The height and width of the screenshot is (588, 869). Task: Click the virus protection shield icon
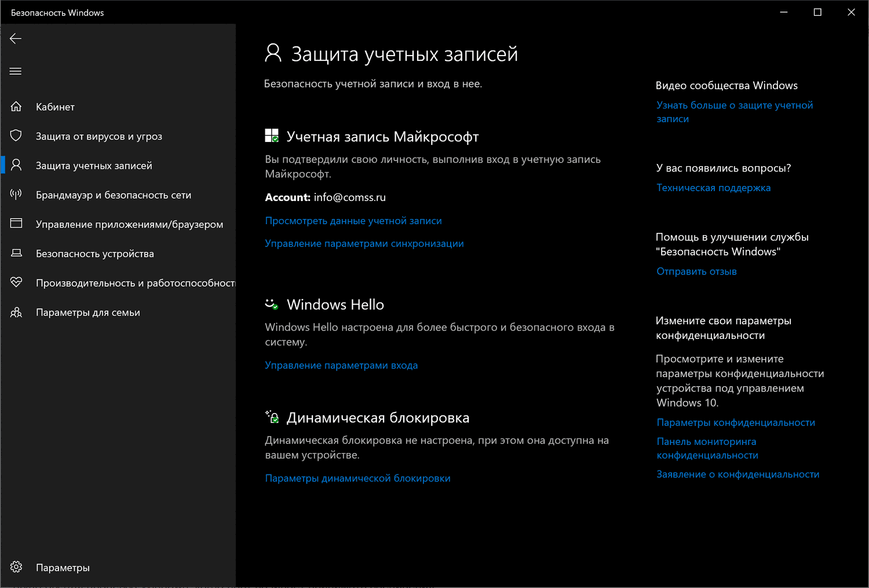click(x=16, y=136)
